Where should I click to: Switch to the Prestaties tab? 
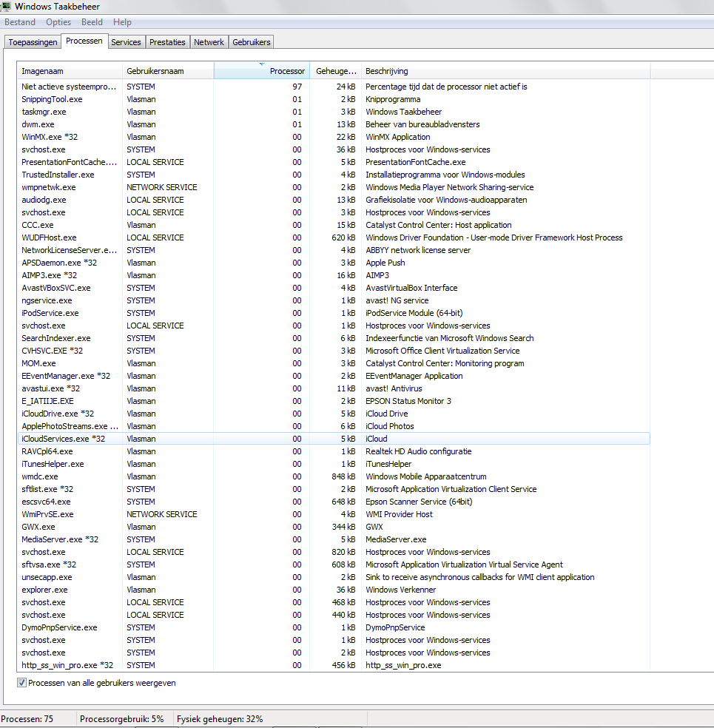(167, 42)
